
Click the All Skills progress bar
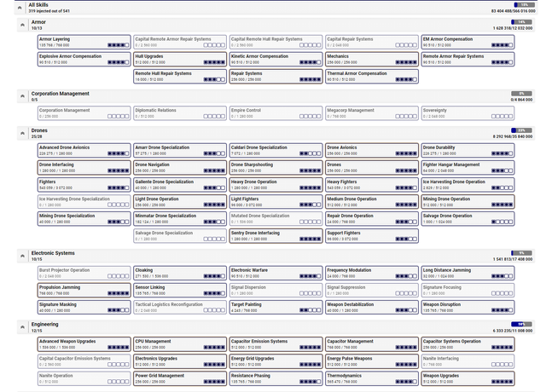click(x=524, y=5)
